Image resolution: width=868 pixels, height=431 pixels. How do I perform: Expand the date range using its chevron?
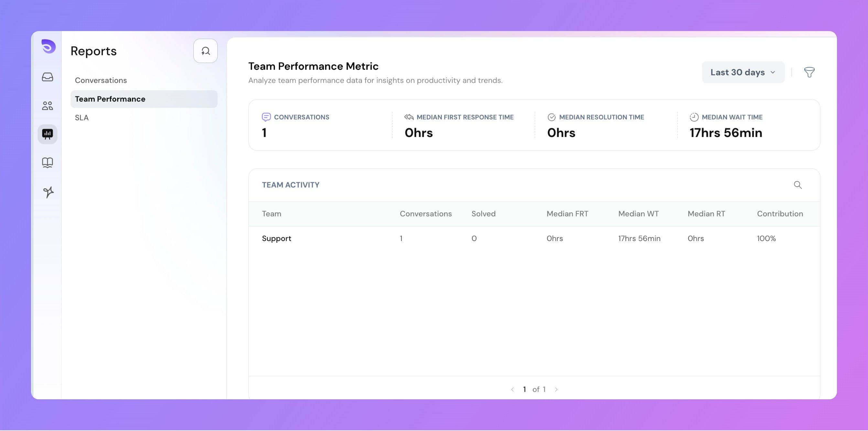pos(773,72)
